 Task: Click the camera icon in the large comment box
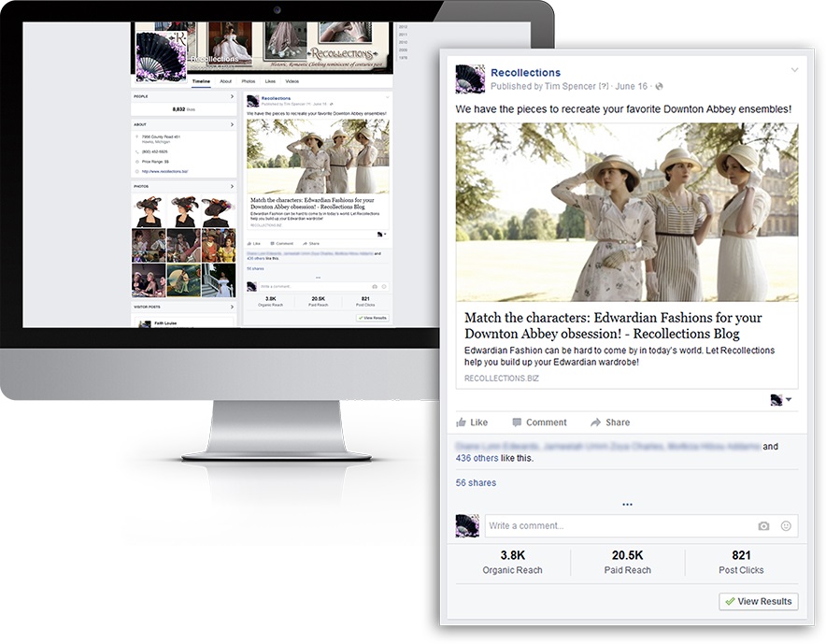763,526
